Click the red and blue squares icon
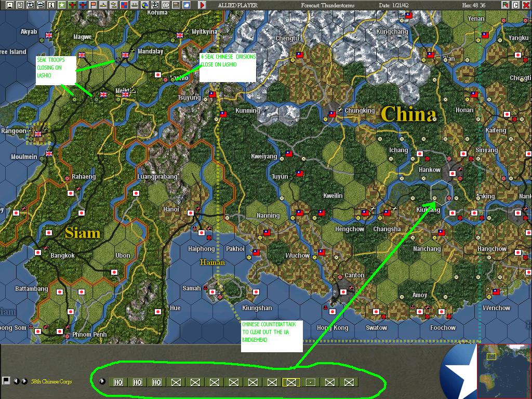The height and width of the screenshot is (399, 532). (x=124, y=5)
